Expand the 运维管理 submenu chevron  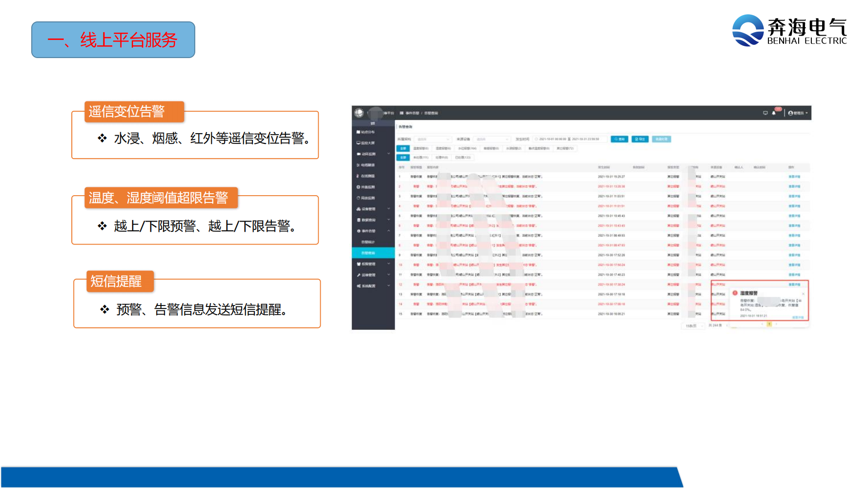pyautogui.click(x=389, y=275)
